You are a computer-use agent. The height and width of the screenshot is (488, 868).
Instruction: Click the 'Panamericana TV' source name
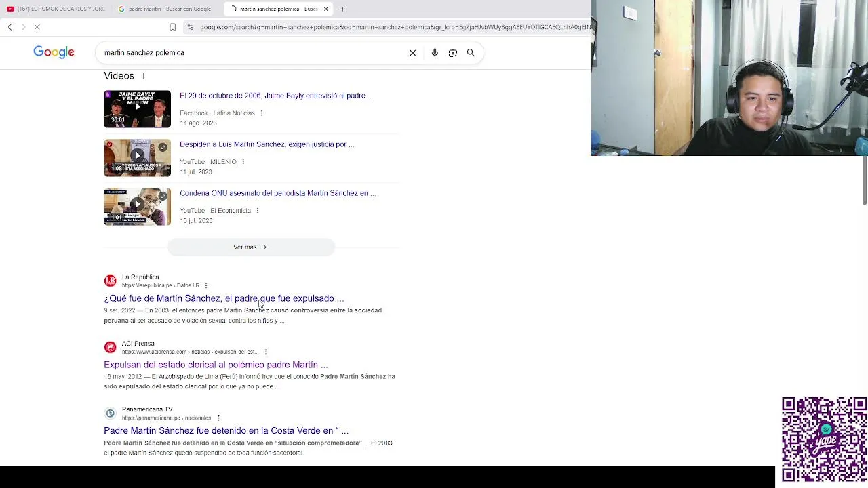[x=147, y=409]
